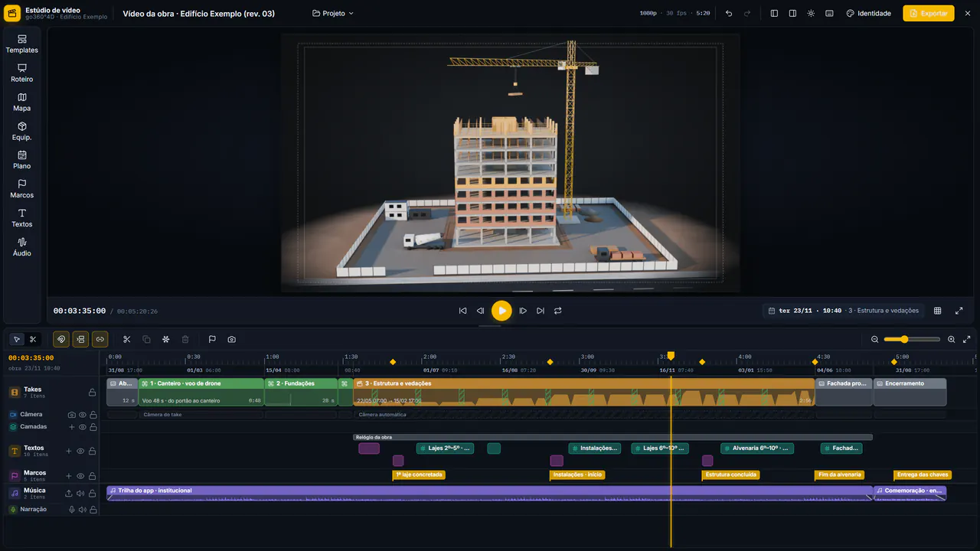Toggle timeline snapping (magnet button)
980x551 pixels.
pyautogui.click(x=61, y=339)
